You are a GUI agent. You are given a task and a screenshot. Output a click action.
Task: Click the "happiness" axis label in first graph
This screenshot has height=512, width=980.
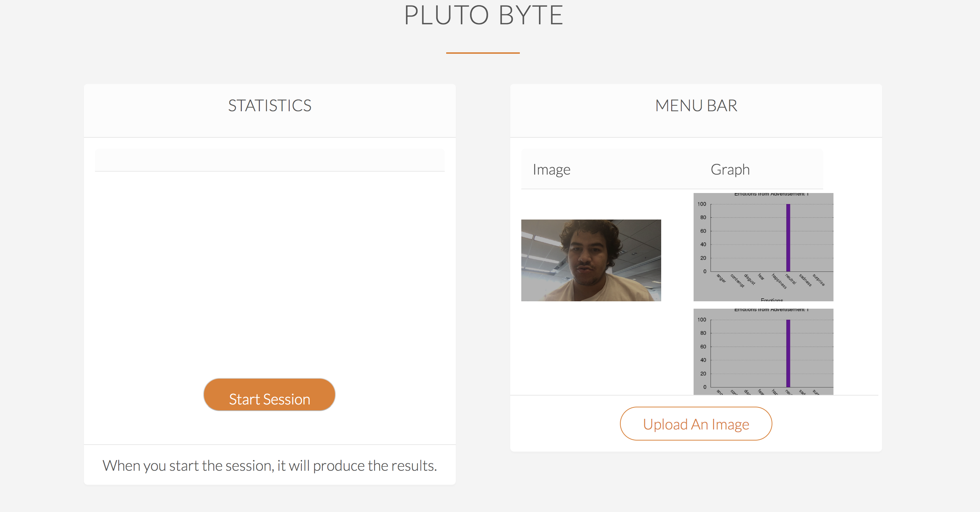click(x=779, y=281)
